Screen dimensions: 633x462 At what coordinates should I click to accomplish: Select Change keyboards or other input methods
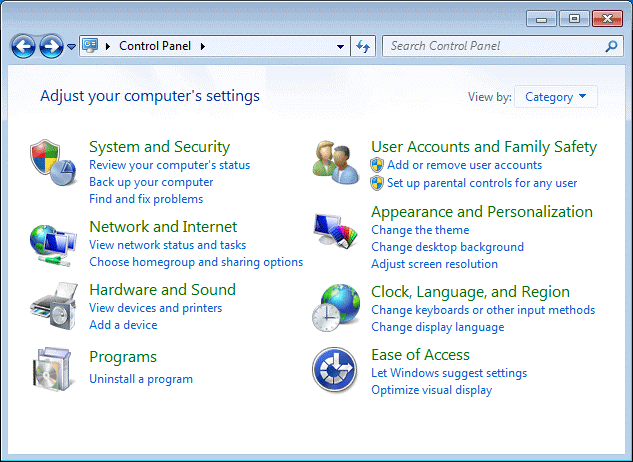(x=483, y=310)
